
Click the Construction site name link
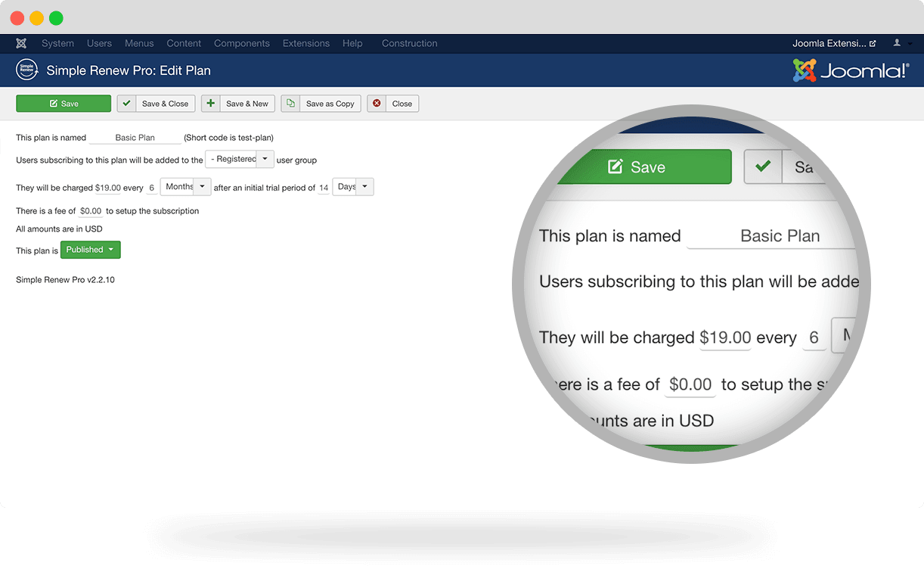[410, 43]
